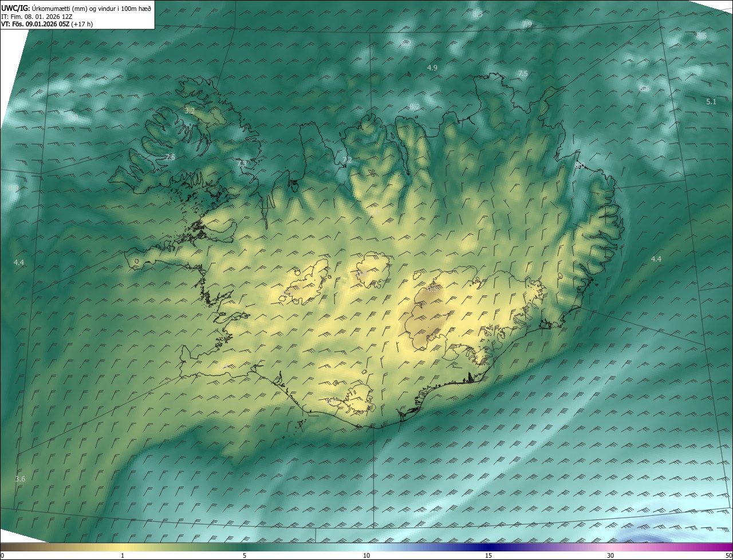Click the 0 tick on the colour scale
Screen dimensions: 733x560
pyautogui.click(x=2, y=556)
